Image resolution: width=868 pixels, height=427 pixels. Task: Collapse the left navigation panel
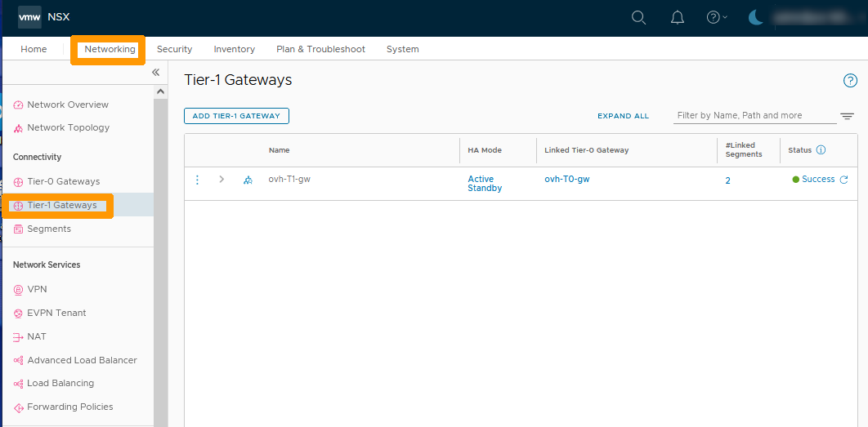[x=155, y=73]
